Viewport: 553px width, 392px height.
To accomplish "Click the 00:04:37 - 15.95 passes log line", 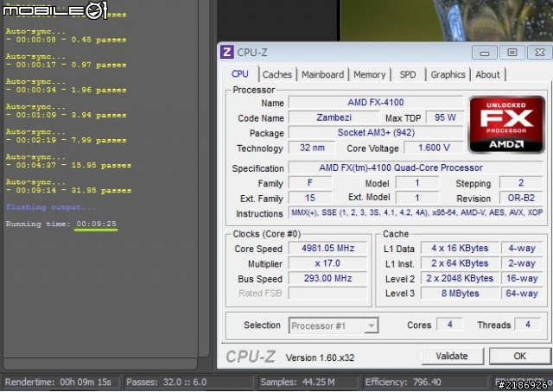I will [68, 165].
